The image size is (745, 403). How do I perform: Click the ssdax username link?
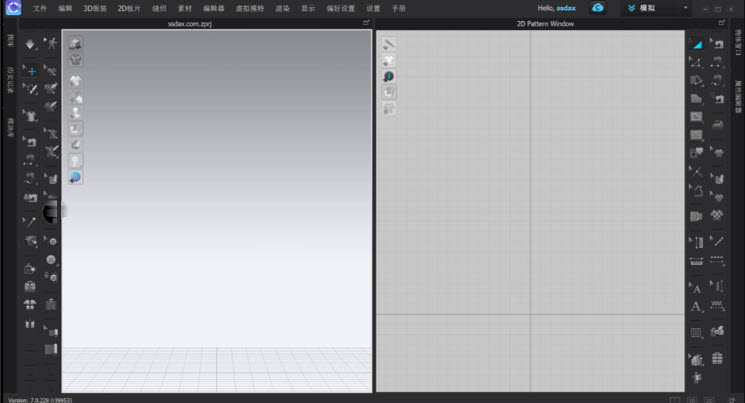pyautogui.click(x=566, y=8)
